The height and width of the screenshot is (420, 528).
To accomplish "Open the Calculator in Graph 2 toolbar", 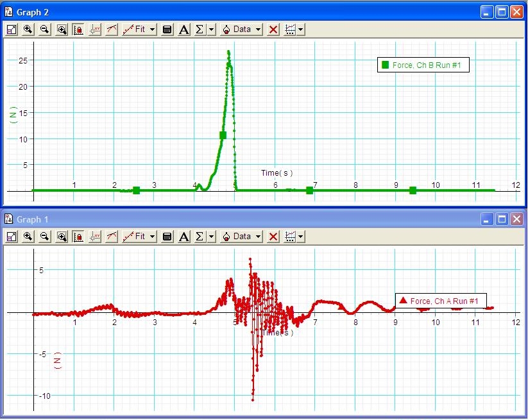I will (167, 29).
